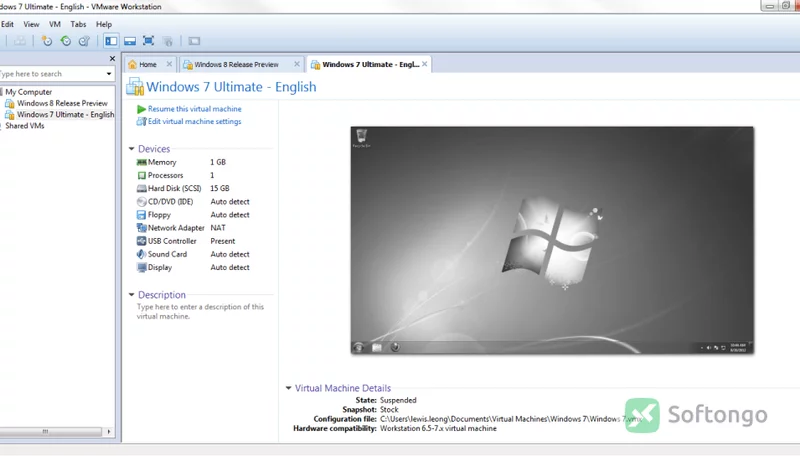Image resolution: width=800 pixels, height=456 pixels.
Task: Collapse the Virtual Machine Details section
Action: point(289,388)
